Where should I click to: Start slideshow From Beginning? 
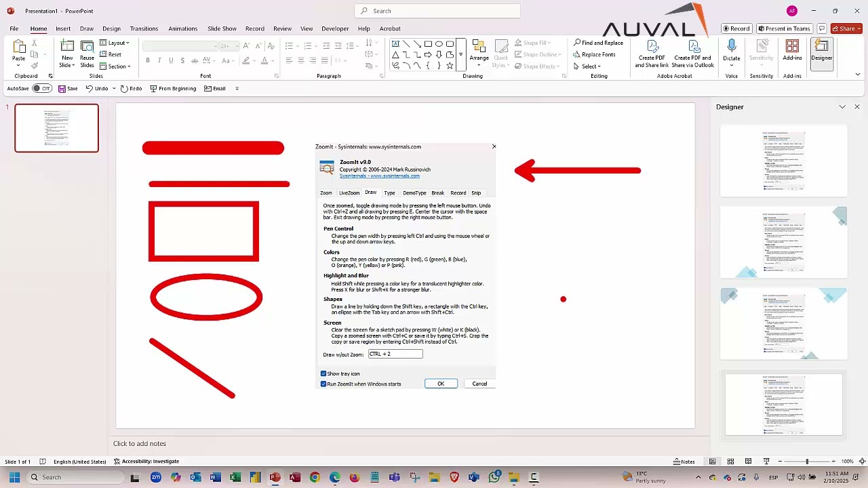click(x=173, y=89)
